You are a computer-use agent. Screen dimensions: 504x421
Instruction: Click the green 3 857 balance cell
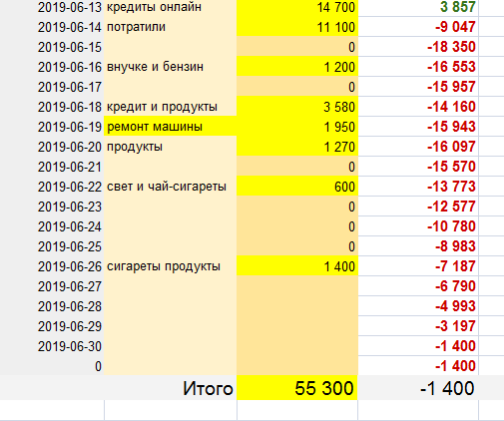pyautogui.click(x=418, y=7)
